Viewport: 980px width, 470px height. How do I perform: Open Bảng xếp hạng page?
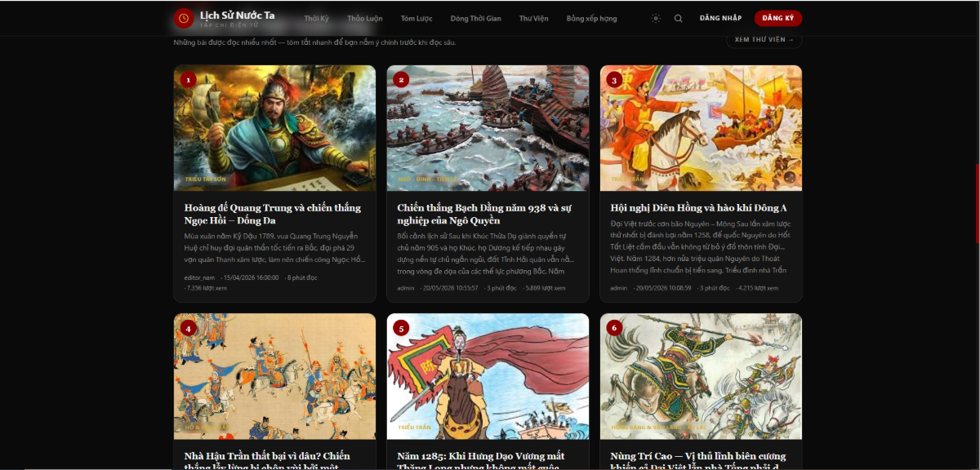coord(592,18)
